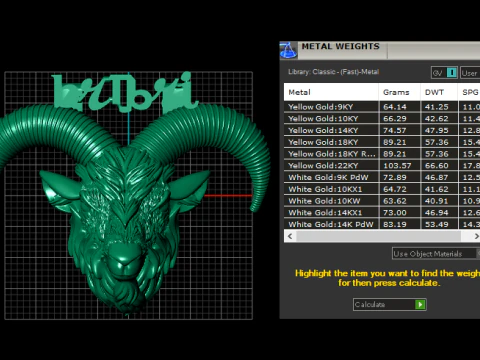Click the 64.14 grams value
Screen dimensions: 480x360
pyautogui.click(x=395, y=107)
